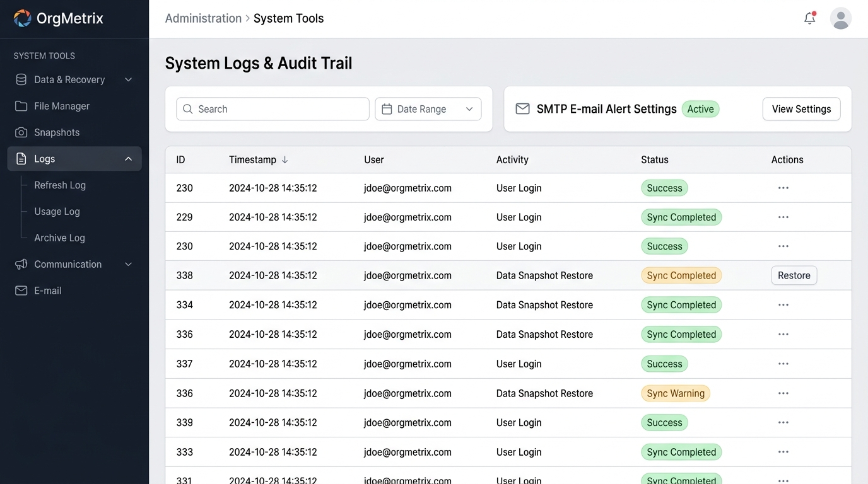Click the Status column header
868x484 pixels.
655,160
